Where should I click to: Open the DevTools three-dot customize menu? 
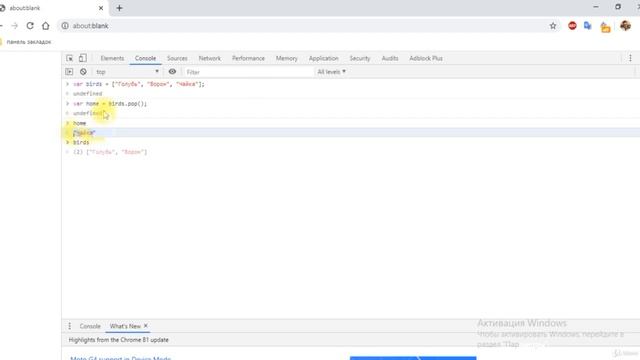pos(630,58)
